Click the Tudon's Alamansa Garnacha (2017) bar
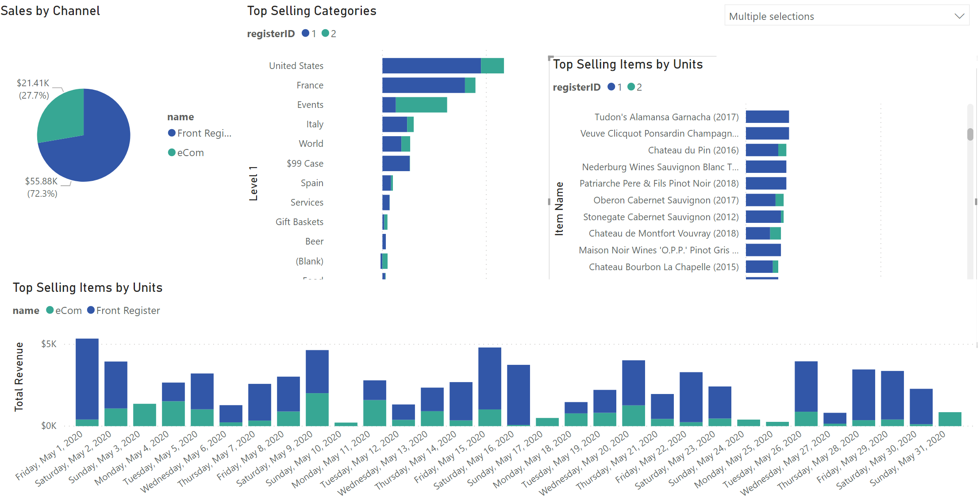This screenshot has height=501, width=980. tap(767, 117)
